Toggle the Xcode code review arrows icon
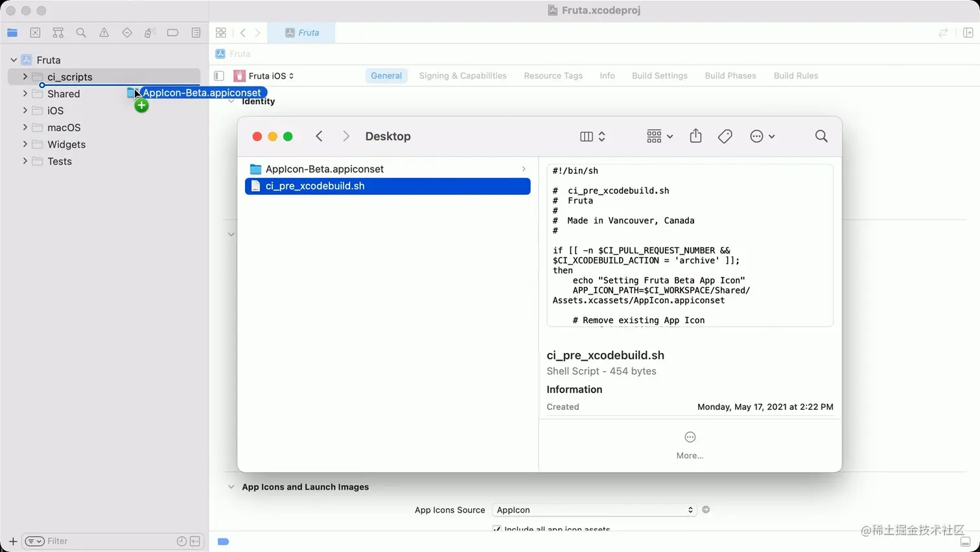The image size is (980, 552). pos(943,32)
